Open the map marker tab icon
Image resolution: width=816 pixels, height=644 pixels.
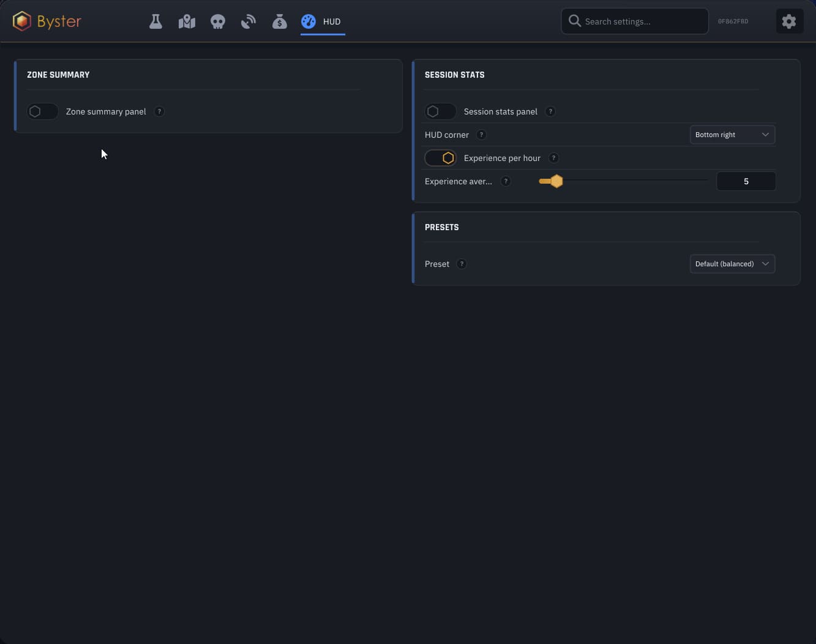pos(187,21)
